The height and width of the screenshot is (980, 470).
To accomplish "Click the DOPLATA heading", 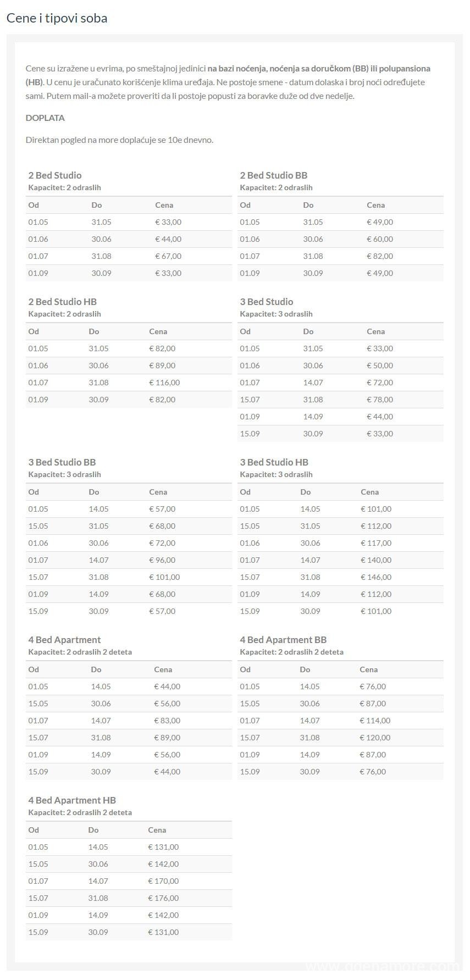I will [45, 118].
